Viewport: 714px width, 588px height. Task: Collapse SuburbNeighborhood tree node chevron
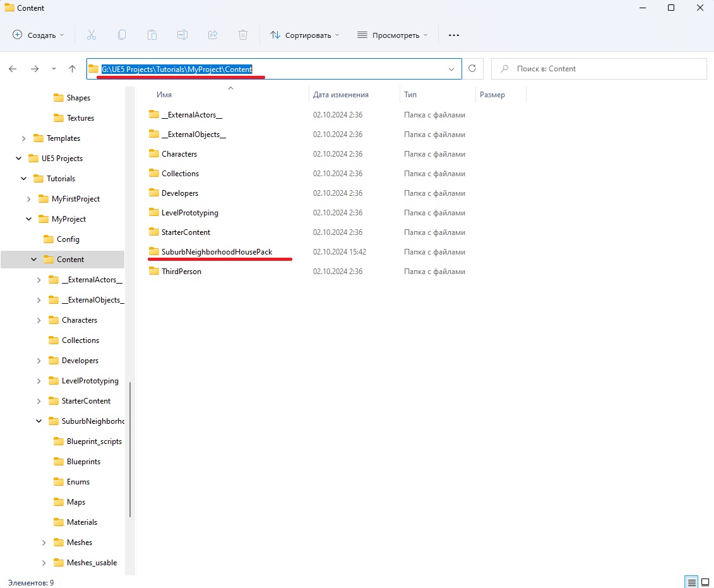pyautogui.click(x=39, y=421)
